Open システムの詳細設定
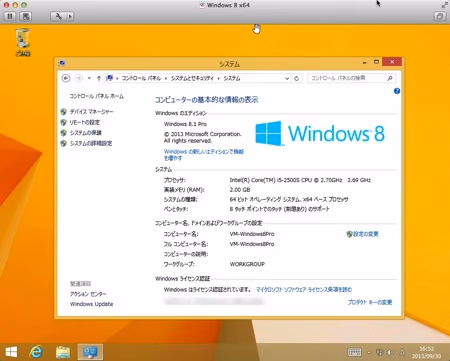This screenshot has height=361, width=450. [x=91, y=143]
